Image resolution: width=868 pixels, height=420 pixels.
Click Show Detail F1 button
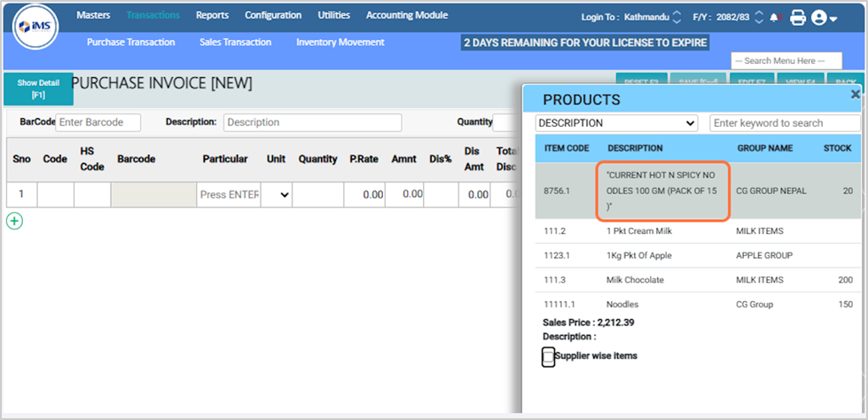click(38, 89)
